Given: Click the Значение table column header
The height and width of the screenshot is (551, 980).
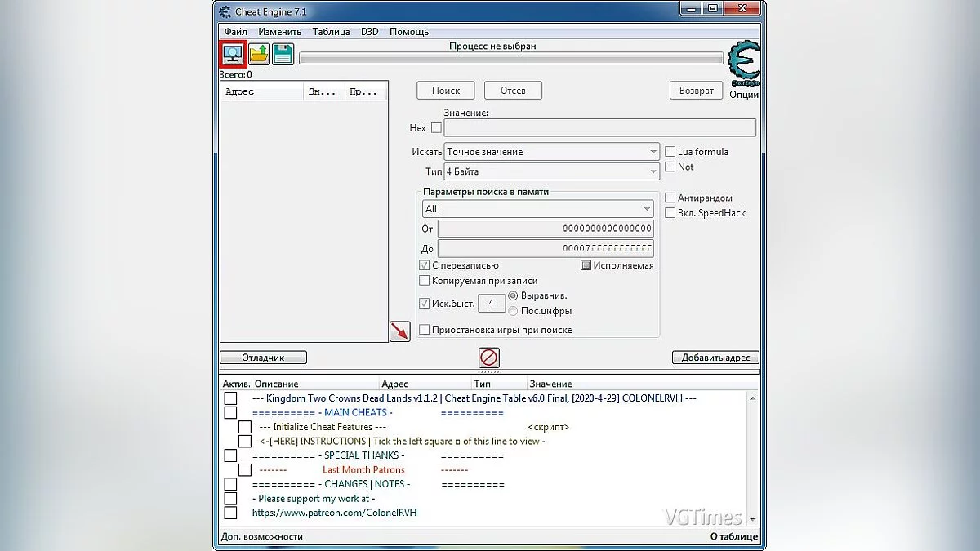Looking at the screenshot, I should tap(643, 384).
